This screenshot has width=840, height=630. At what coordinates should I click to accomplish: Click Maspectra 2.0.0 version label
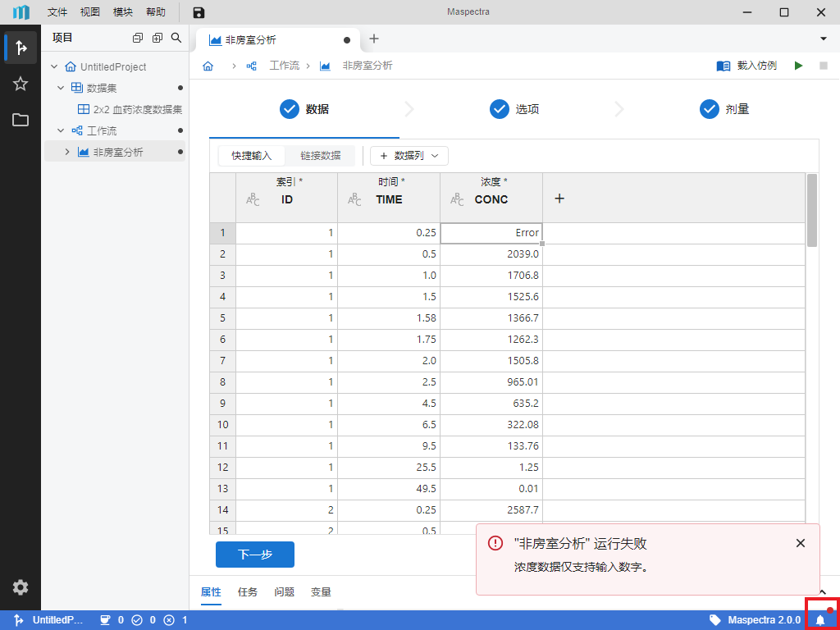pos(765,620)
